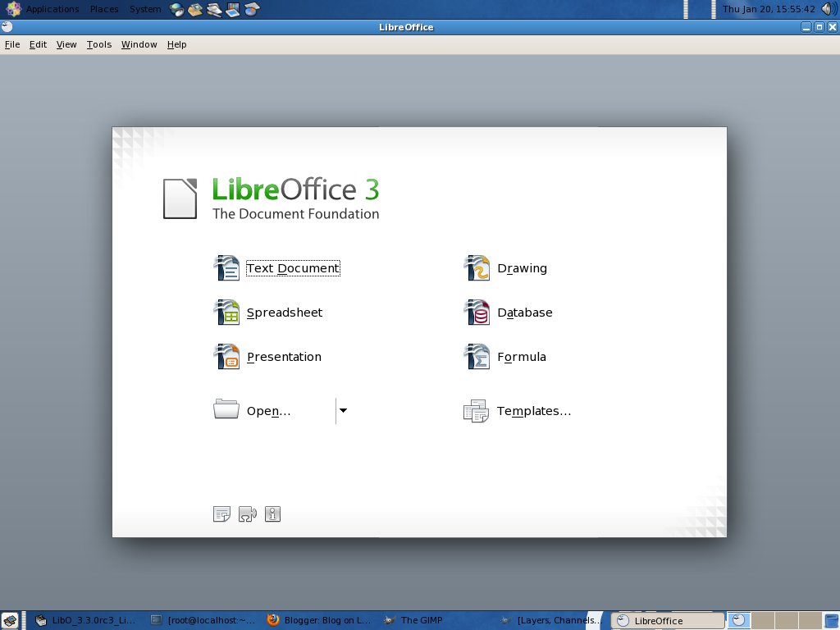840x630 pixels.
Task: Click the LibreOffice taskbar button
Action: click(x=668, y=620)
